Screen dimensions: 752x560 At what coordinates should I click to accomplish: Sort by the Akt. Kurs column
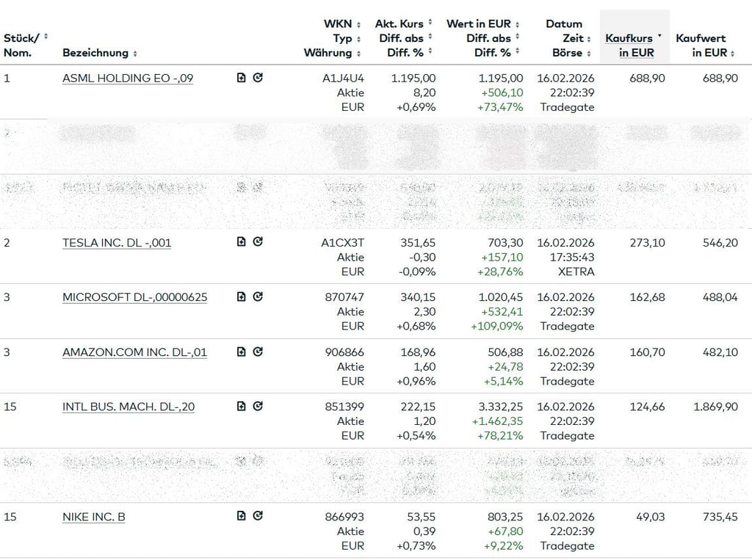click(430, 24)
